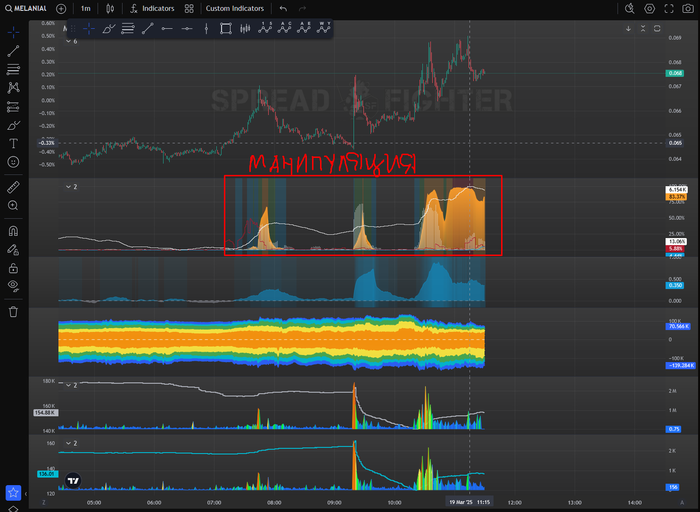This screenshot has width=700, height=512.
Task: Select the trend line drawing tool
Action: (13, 51)
